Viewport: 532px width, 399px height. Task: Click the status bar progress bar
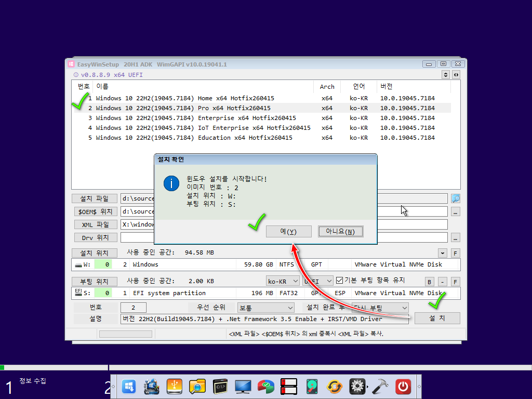tap(126, 334)
